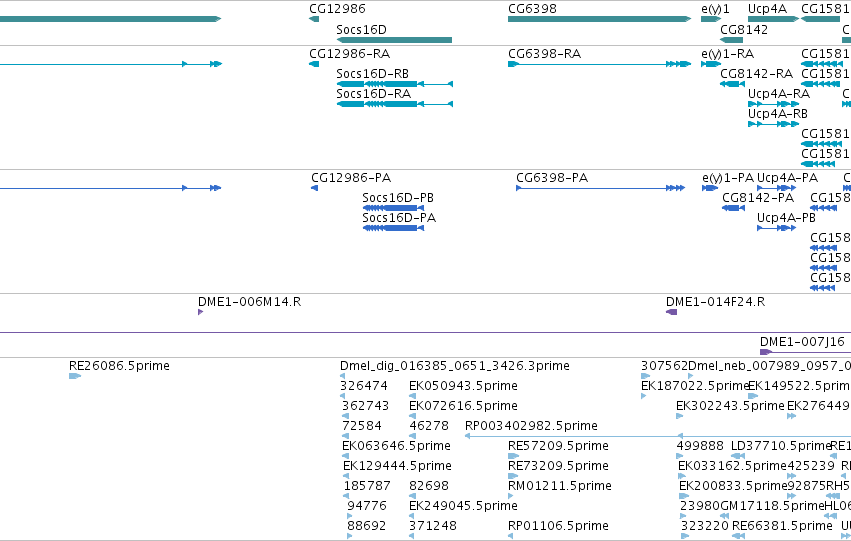This screenshot has height=541, width=851.
Task: Click the Socs16D-PA coding region glyph
Action: point(393,228)
